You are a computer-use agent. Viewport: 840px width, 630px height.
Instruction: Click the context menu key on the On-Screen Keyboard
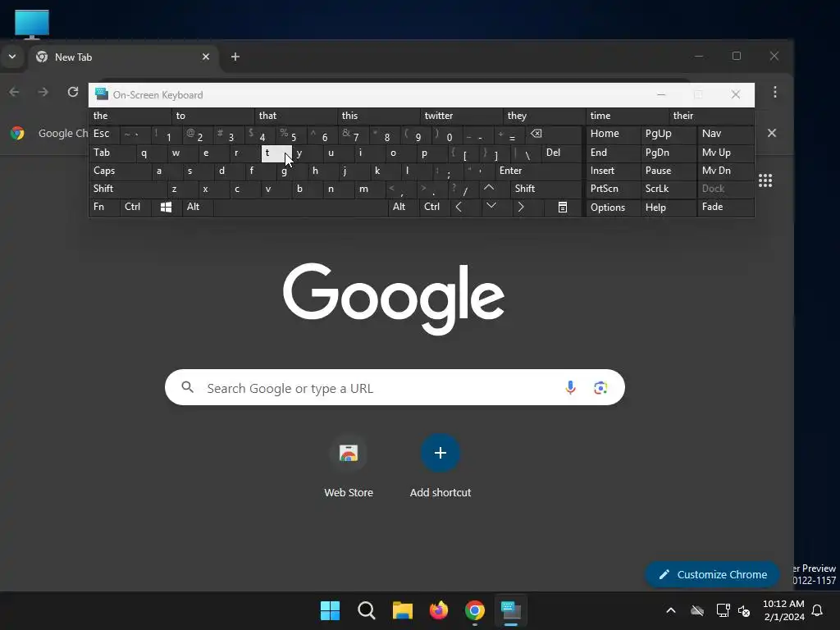point(563,208)
